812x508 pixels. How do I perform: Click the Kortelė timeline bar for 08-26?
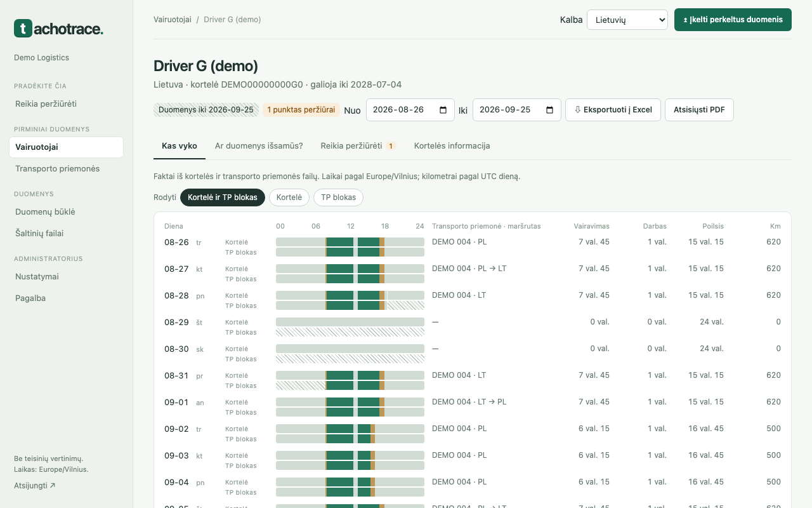tap(350, 242)
